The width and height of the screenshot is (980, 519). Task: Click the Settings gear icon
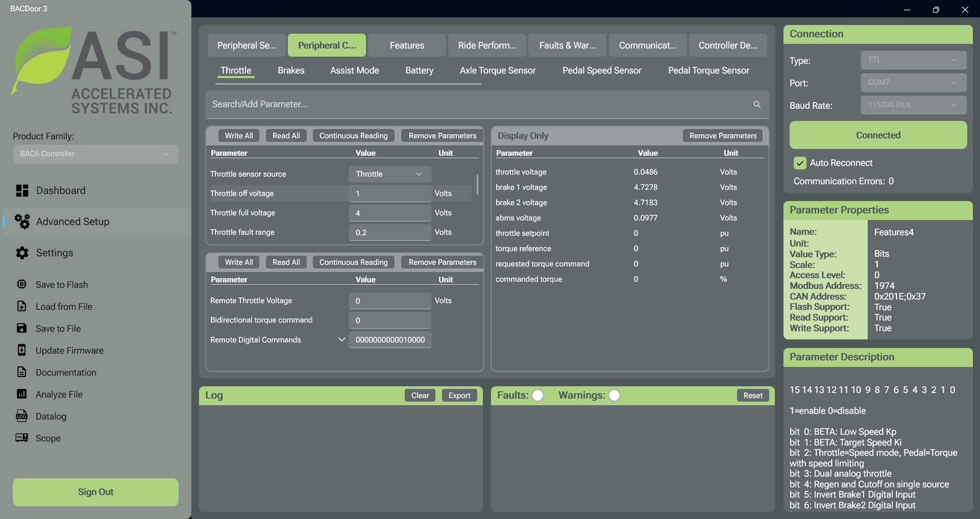pyautogui.click(x=22, y=253)
